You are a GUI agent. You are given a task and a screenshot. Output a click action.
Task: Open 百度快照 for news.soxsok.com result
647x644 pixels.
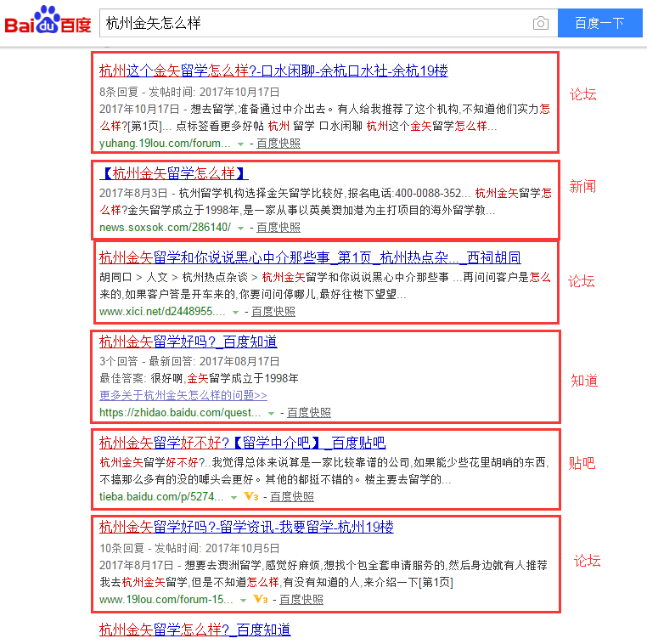[278, 228]
